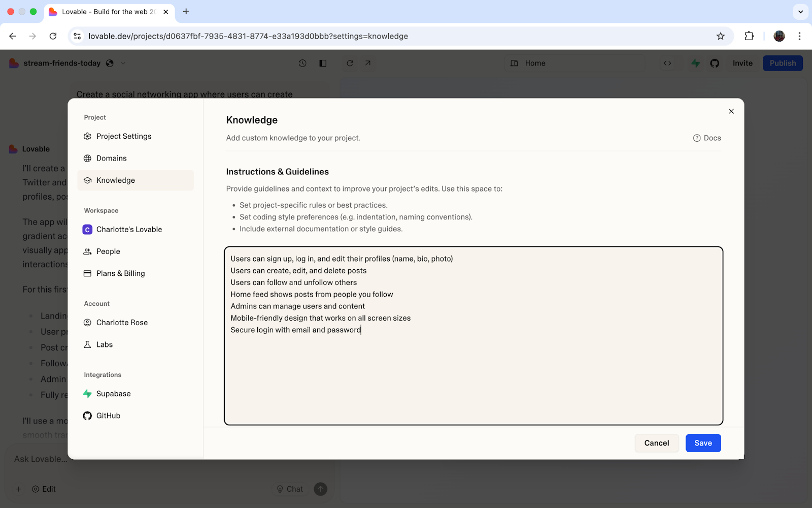Click 'Secure login with email and password' line
Image resolution: width=812 pixels, height=508 pixels.
click(x=296, y=330)
